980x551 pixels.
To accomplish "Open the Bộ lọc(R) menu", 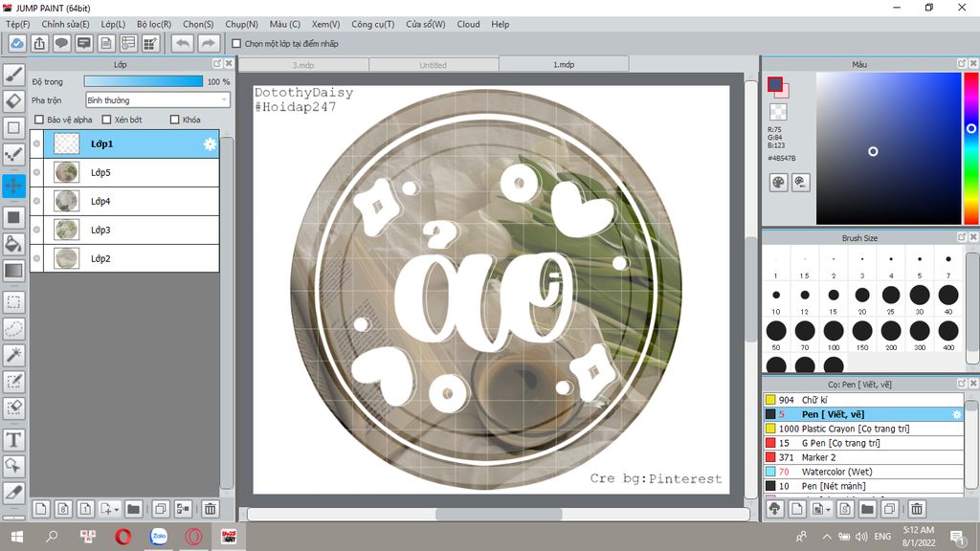I will pyautogui.click(x=154, y=24).
